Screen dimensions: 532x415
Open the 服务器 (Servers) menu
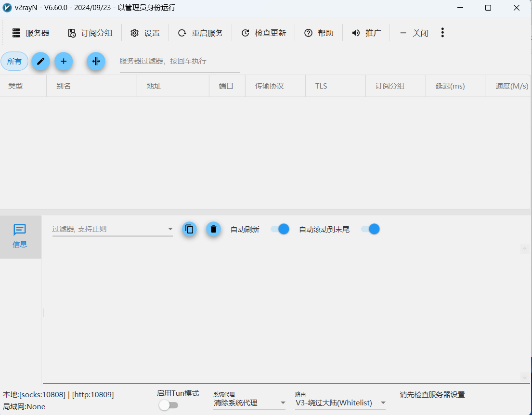click(31, 32)
